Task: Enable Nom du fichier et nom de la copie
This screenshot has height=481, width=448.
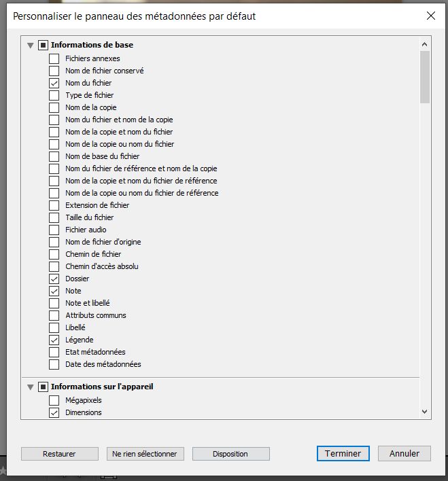Action: [x=54, y=120]
